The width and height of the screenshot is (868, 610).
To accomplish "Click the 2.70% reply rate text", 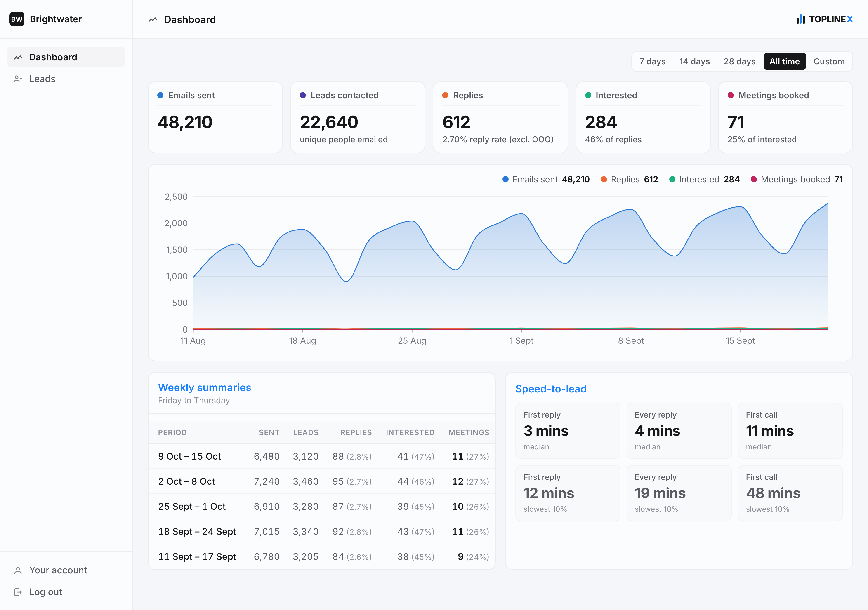I will point(498,139).
